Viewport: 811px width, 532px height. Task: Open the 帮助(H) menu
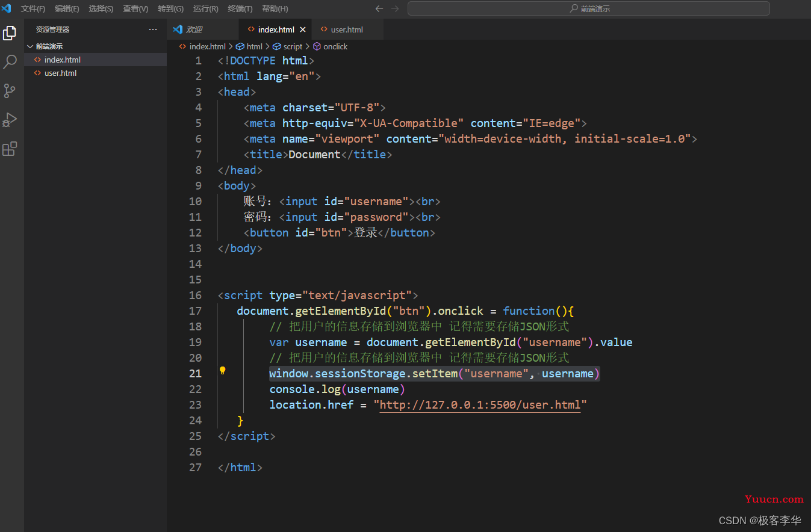pyautogui.click(x=275, y=8)
